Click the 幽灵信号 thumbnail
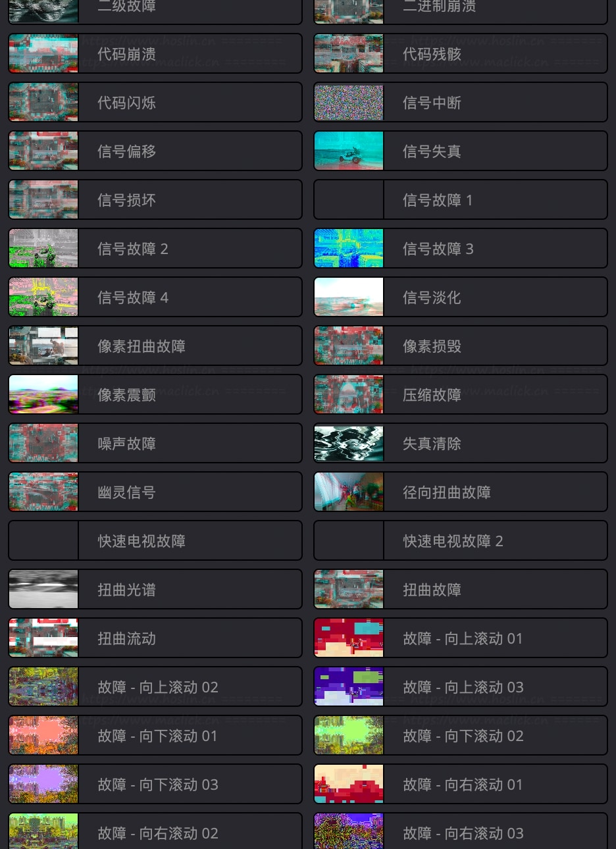 coord(43,492)
